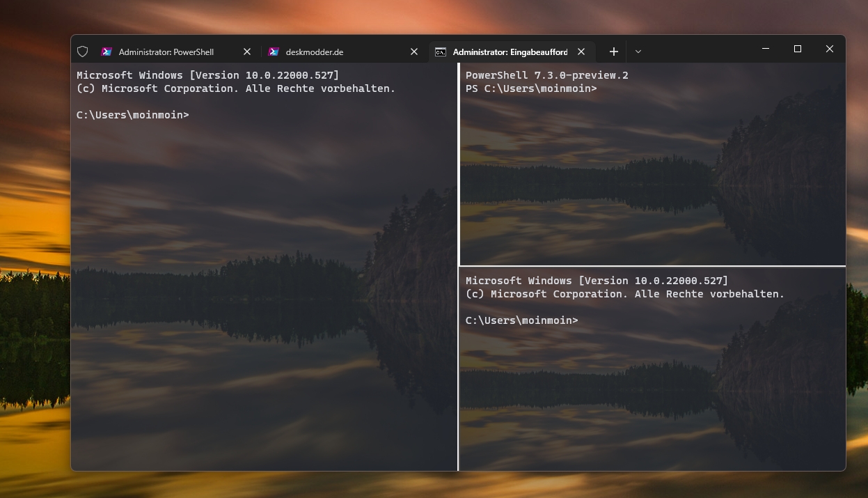Click the PowerShell icon on the first tab
Viewport: 868px width, 498px height.
pos(106,52)
